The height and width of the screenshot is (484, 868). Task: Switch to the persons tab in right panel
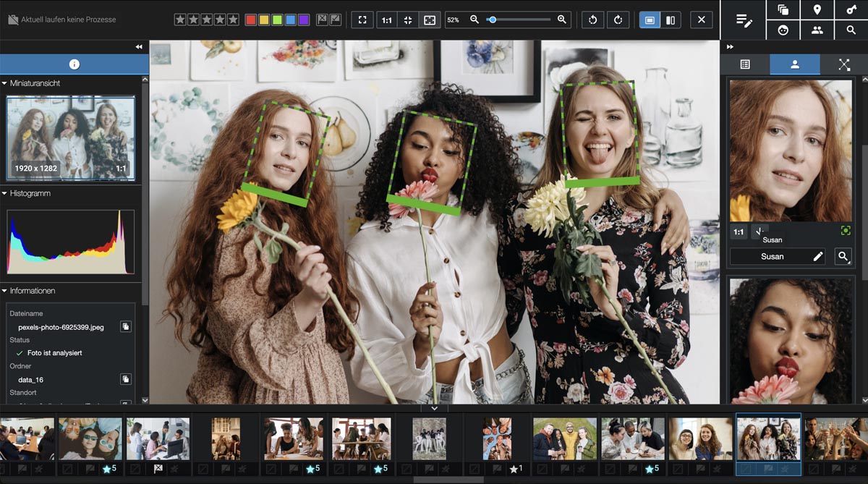[794, 64]
